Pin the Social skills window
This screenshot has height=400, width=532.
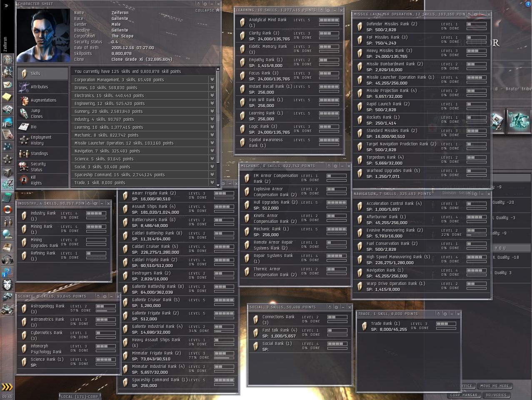pyautogui.click(x=336, y=307)
